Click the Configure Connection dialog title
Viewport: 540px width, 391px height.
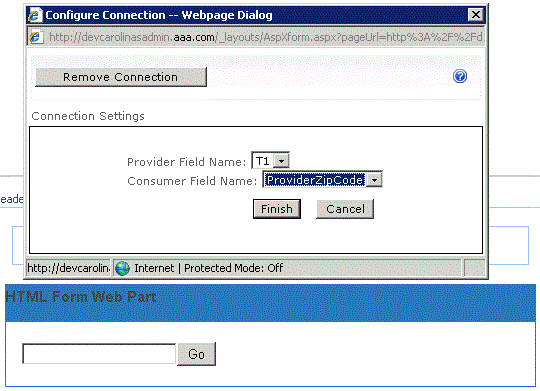[159, 15]
